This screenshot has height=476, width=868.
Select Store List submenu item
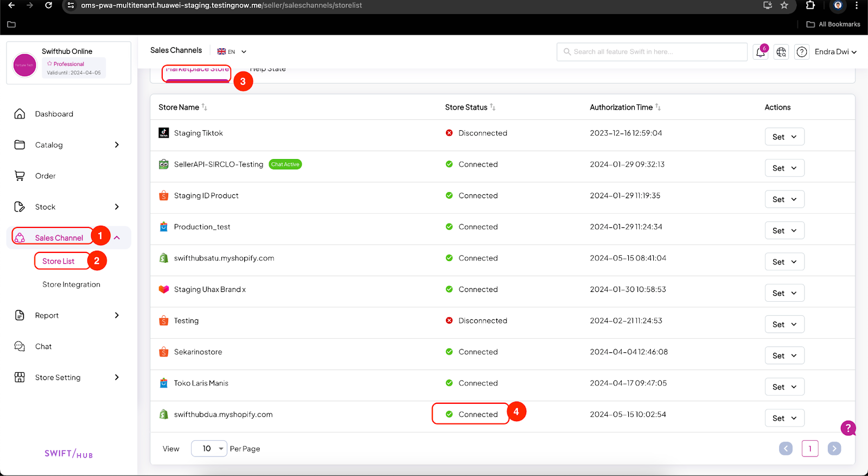coord(59,261)
